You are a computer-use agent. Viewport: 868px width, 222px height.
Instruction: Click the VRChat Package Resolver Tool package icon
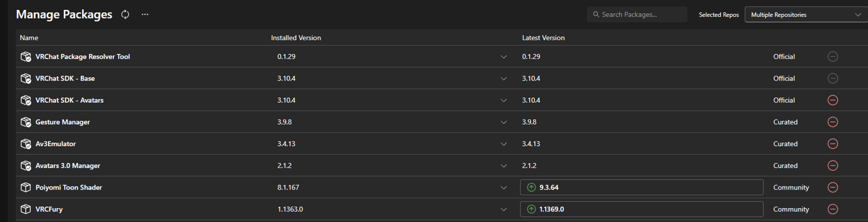(25, 57)
